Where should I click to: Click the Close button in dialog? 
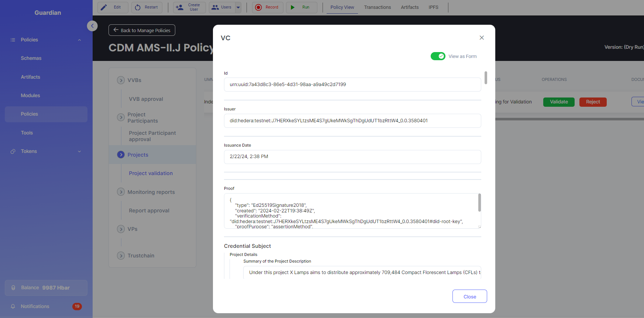469,297
